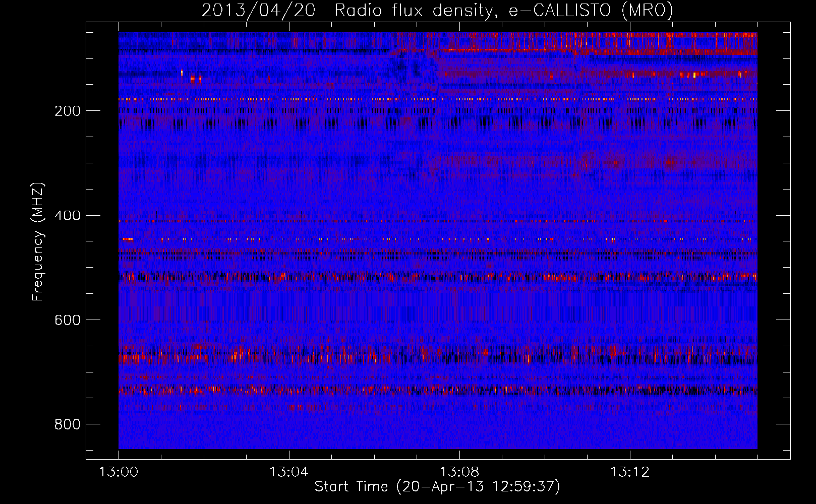The image size is (816, 504).
Task: Click the 13:08 time tick label
Action: click(459, 472)
